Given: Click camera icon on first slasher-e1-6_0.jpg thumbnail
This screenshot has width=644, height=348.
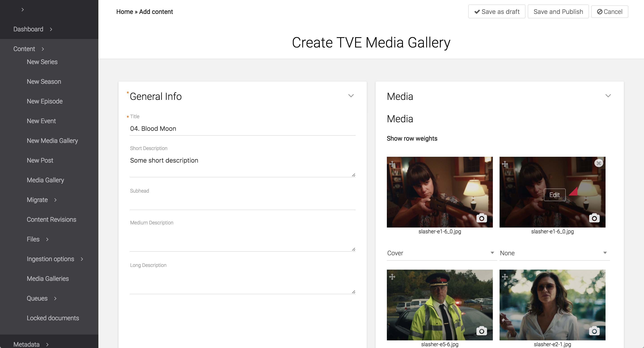Looking at the screenshot, I should pyautogui.click(x=481, y=218).
